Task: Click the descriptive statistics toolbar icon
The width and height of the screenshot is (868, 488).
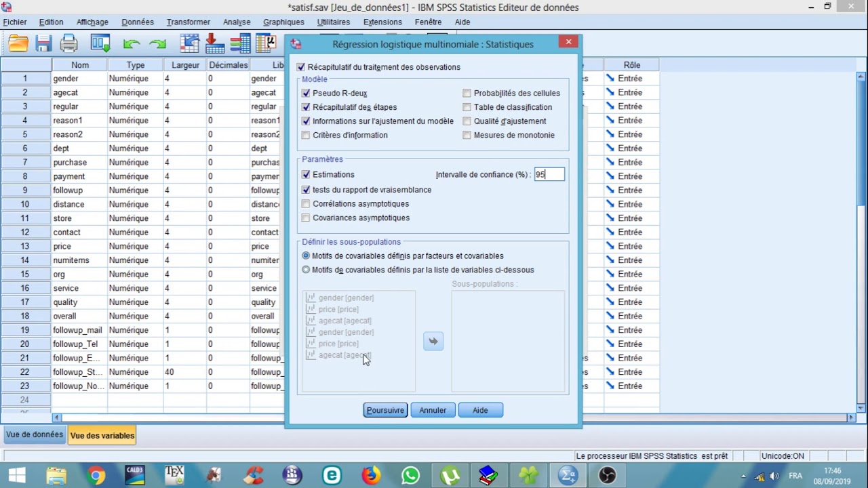Action: tap(267, 44)
